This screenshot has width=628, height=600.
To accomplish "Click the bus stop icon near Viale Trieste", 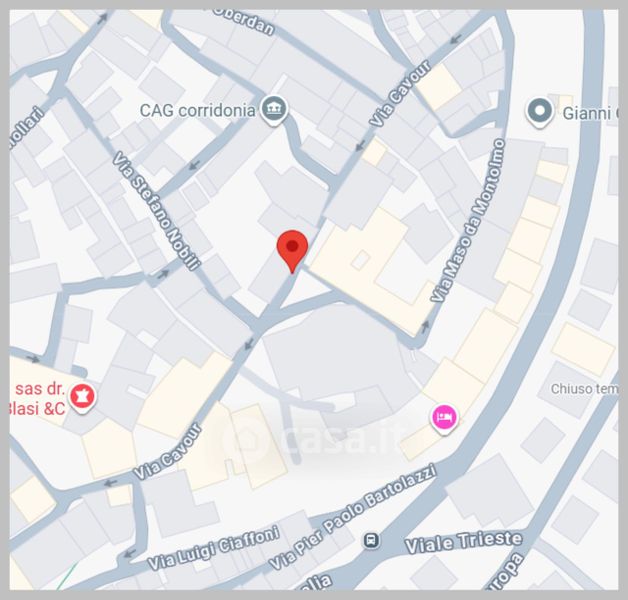I will (371, 540).
